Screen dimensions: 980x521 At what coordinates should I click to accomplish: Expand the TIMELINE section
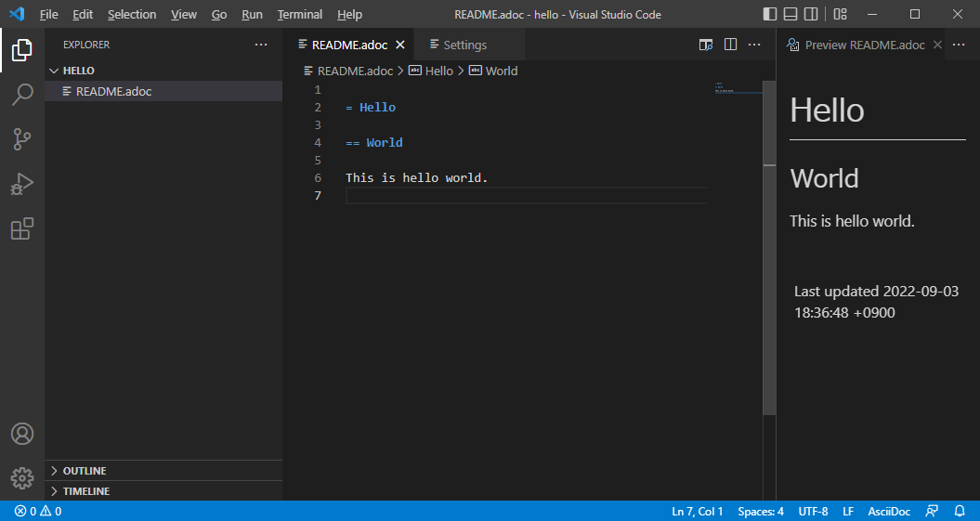tap(165, 491)
